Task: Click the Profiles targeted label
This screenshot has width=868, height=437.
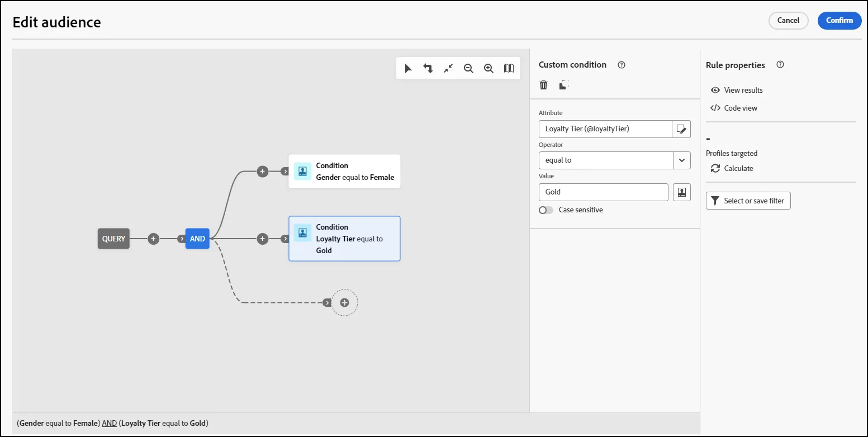Action: click(x=732, y=153)
